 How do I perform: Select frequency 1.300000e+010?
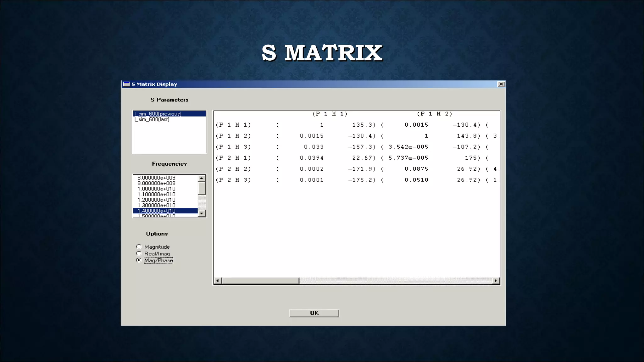pos(156,205)
